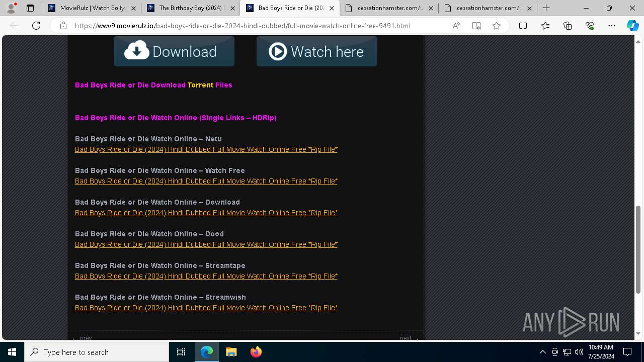Activate Read aloud icon in address bar
This screenshot has width=644, height=362.
point(456,26)
